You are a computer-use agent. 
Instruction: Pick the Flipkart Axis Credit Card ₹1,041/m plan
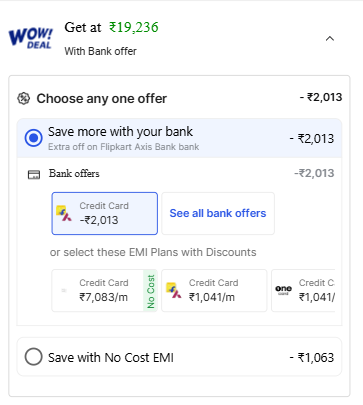[214, 291]
